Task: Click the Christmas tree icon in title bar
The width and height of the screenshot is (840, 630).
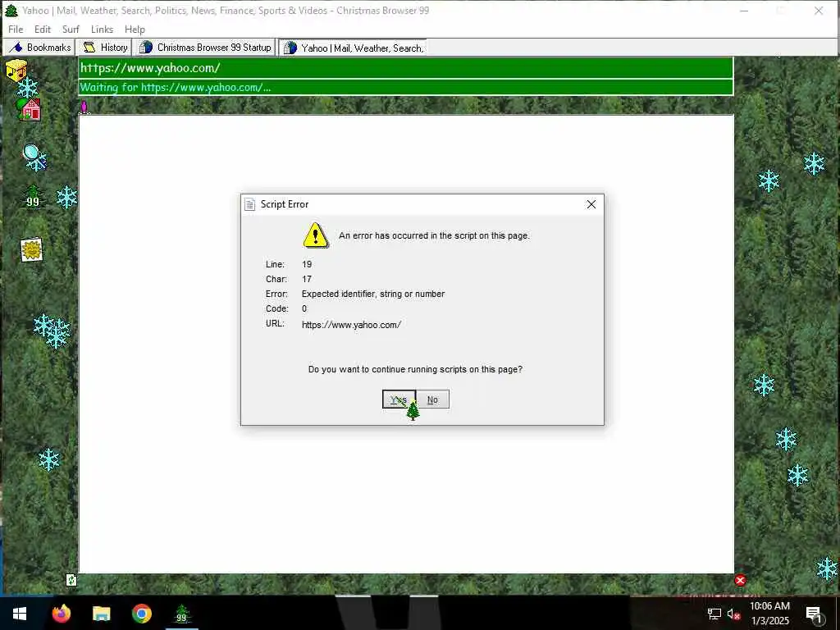Action: (11, 10)
